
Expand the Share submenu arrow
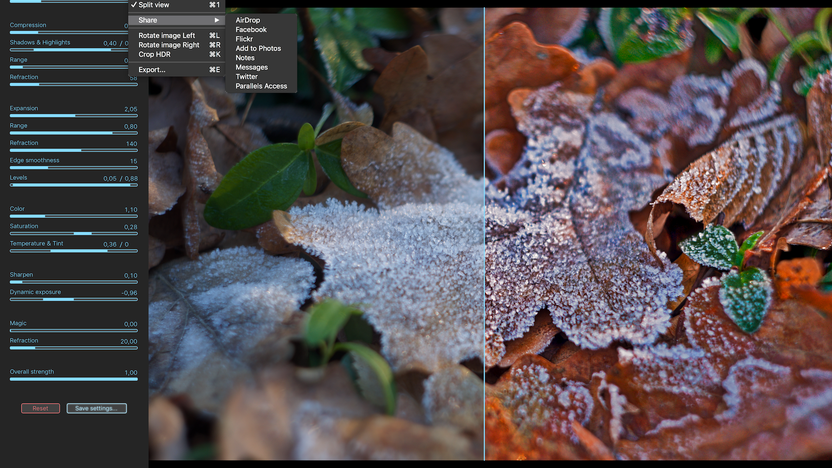[216, 20]
